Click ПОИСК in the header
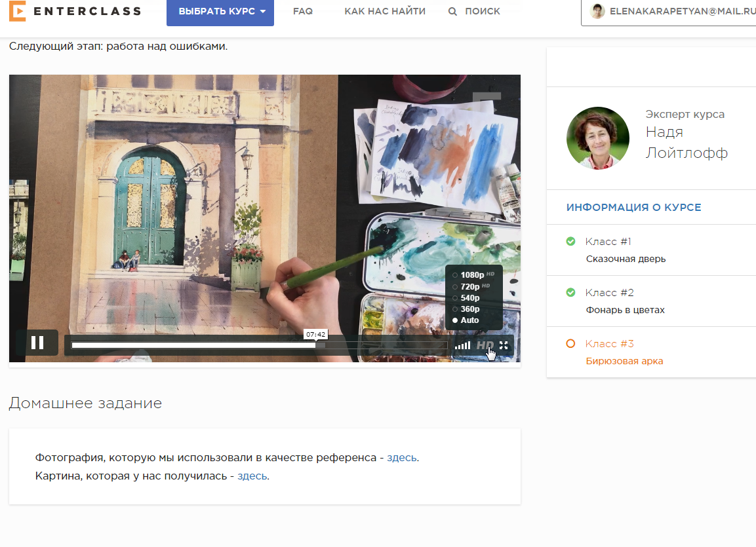 (482, 11)
